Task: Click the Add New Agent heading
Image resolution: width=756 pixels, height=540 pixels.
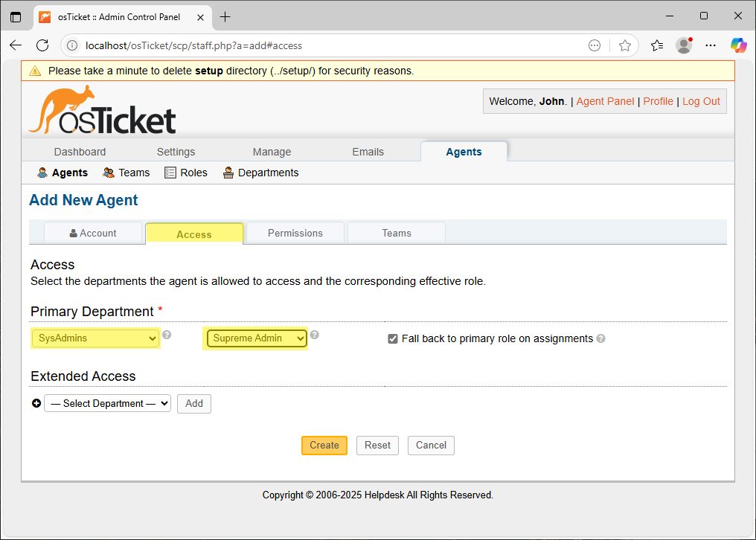Action: [x=83, y=199]
